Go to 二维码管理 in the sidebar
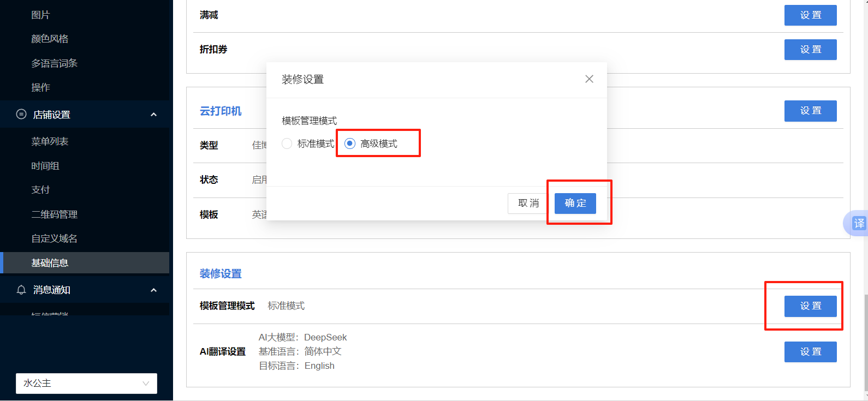Screen dimensions: 868x401 (54, 214)
